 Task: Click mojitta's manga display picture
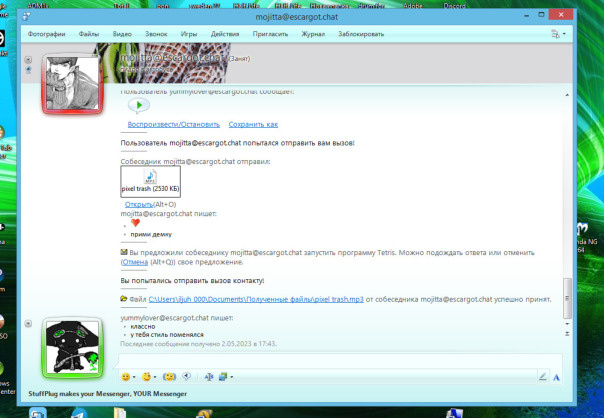click(72, 83)
